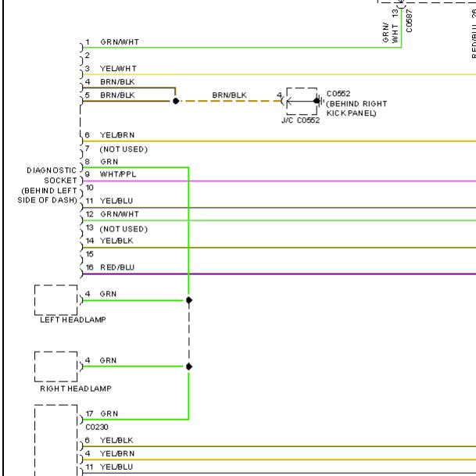
Task: Click the 4 GRN label at left headlamp
Action: coord(101,294)
